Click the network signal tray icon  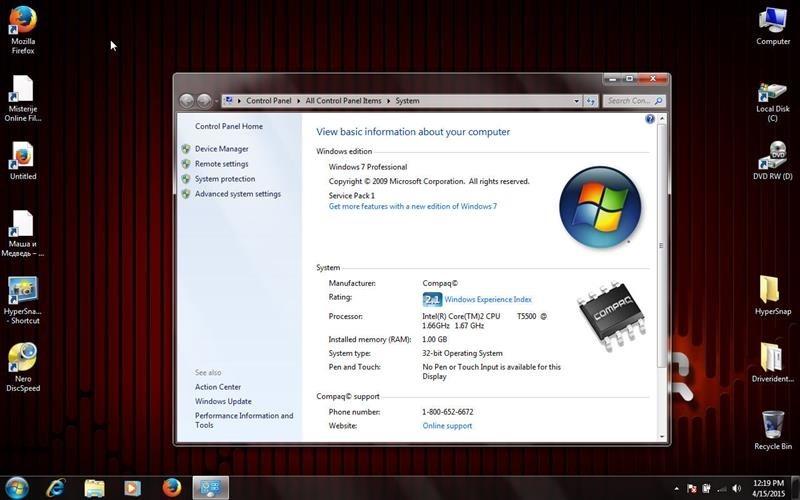click(x=721, y=489)
